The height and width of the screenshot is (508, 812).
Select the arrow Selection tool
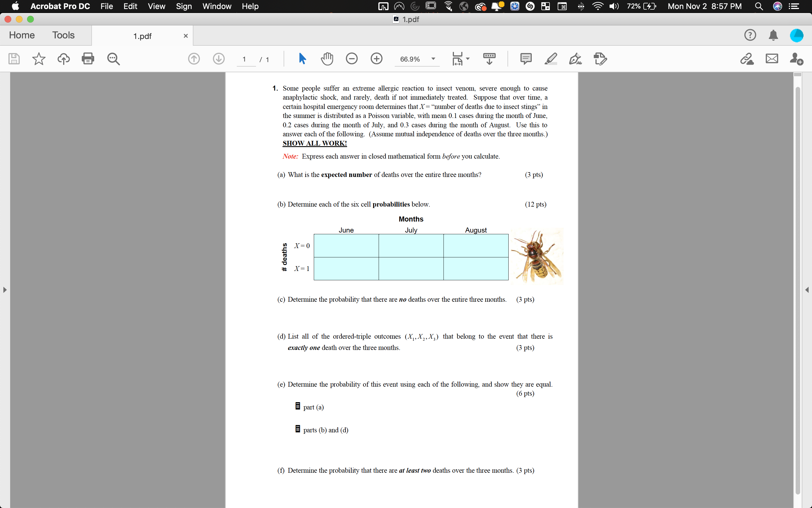coord(302,59)
